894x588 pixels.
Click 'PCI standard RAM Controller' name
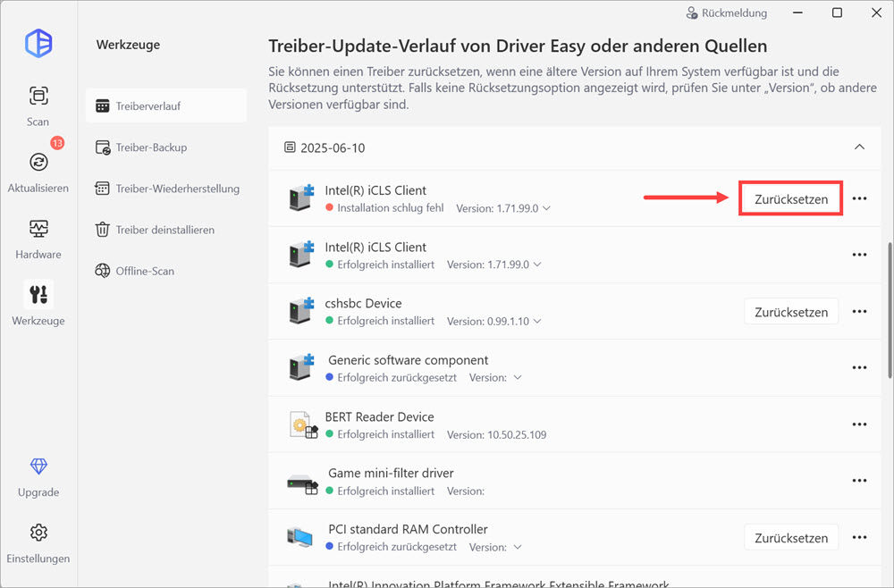(409, 529)
